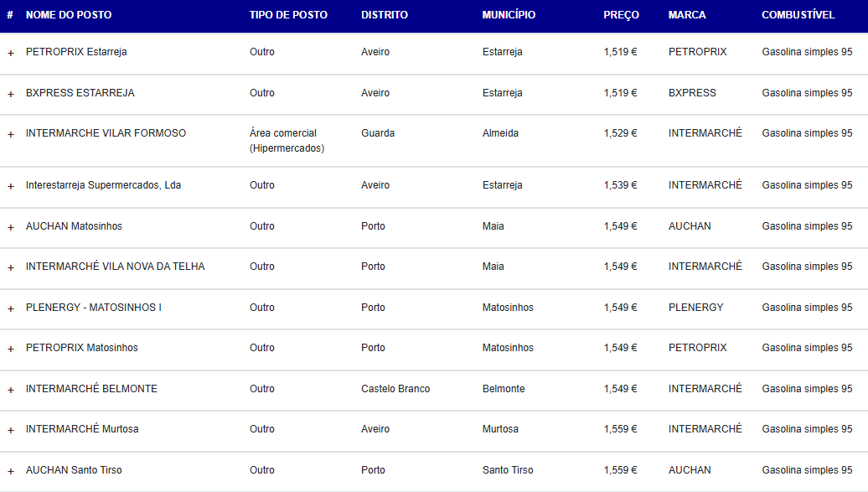Expand INTERMARCHÉ VILA NOVA DA TELHA row
The width and height of the screenshot is (868, 492).
[11, 268]
